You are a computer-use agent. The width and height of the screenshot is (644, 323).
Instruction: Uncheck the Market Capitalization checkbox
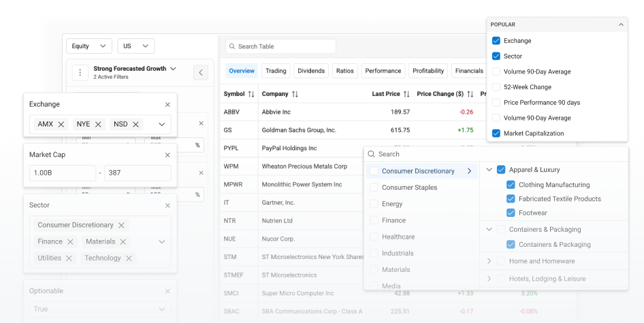[496, 133]
